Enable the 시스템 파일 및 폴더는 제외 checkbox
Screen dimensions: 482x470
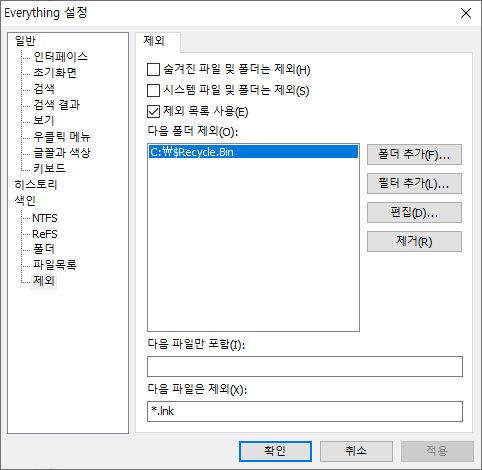pos(153,90)
